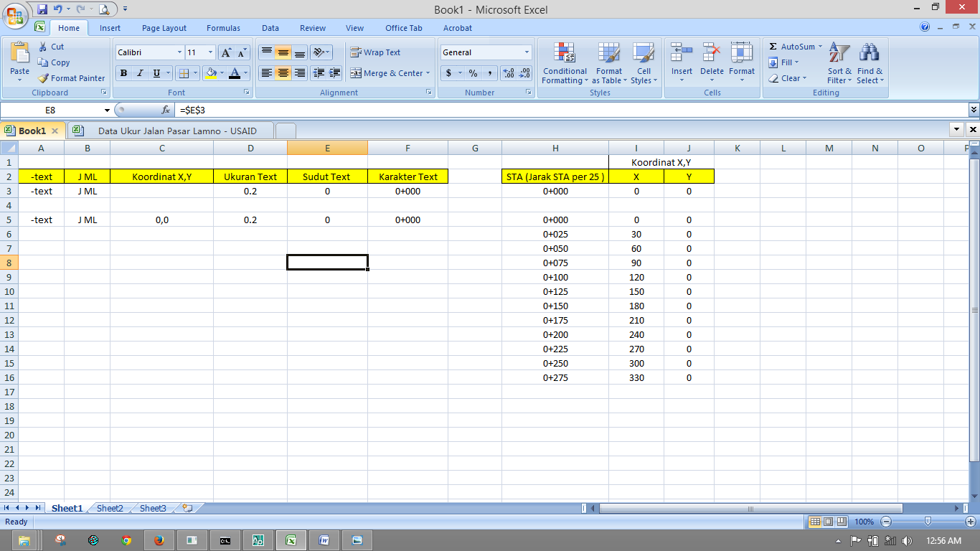The width and height of the screenshot is (980, 551).
Task: Toggle Italic formatting
Action: 140,73
